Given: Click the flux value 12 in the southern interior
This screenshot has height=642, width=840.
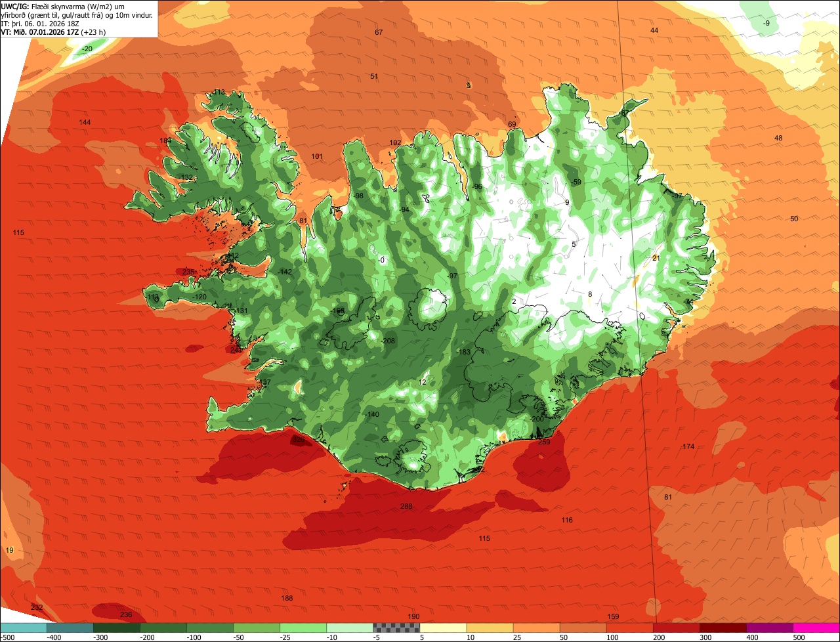Looking at the screenshot, I should click(x=423, y=382).
